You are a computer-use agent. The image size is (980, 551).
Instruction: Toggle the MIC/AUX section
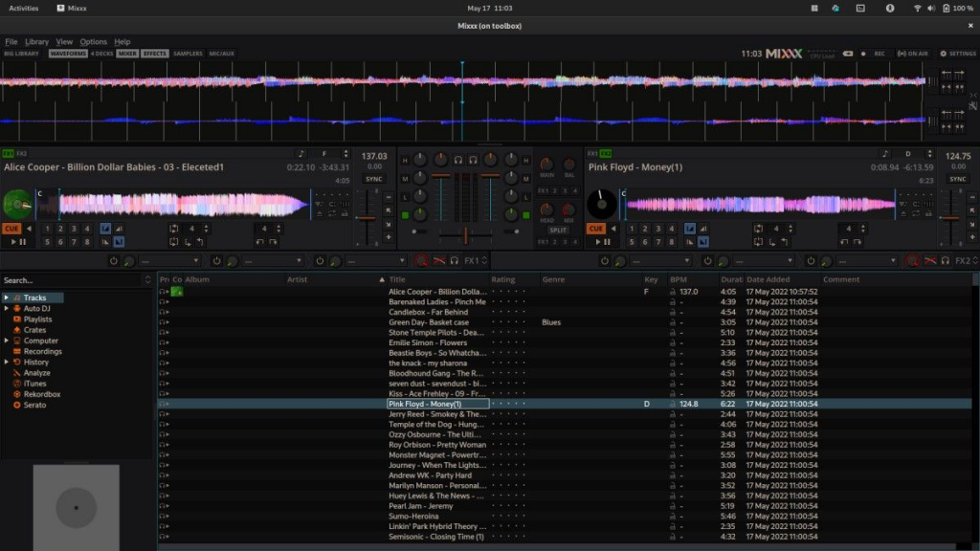tap(221, 54)
